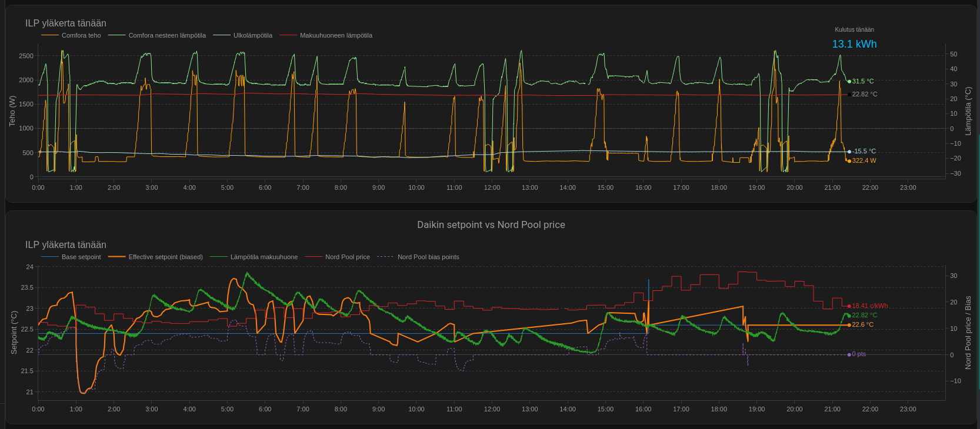Screen dimensions: 980x429
Task: Select the 322.4 W power reading label
Action: [864, 160]
